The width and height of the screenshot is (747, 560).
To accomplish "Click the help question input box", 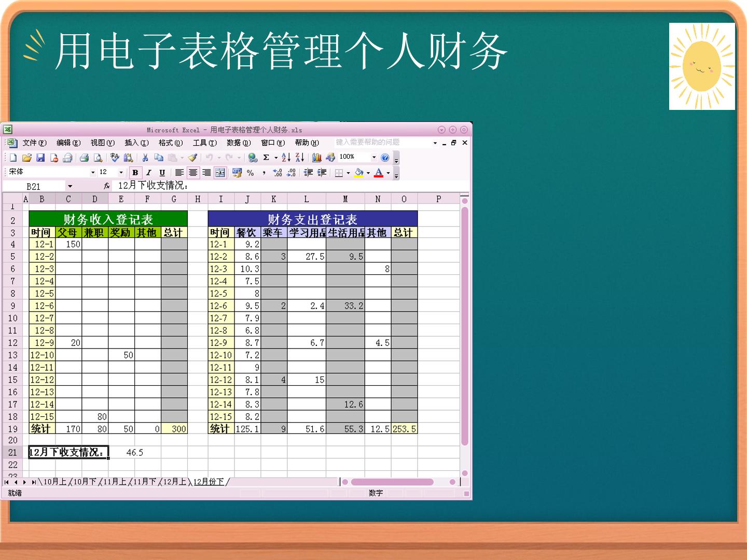I will [382, 143].
